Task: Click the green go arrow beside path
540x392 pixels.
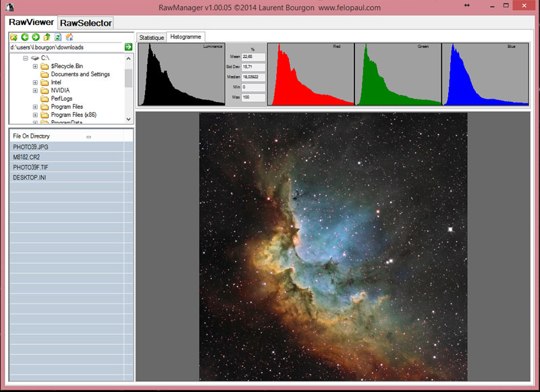Action: tap(128, 47)
